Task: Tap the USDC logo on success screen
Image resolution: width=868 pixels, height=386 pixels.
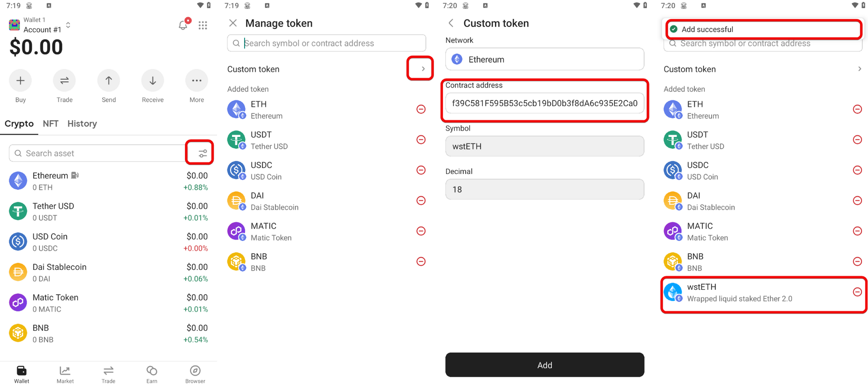Action: point(673,170)
